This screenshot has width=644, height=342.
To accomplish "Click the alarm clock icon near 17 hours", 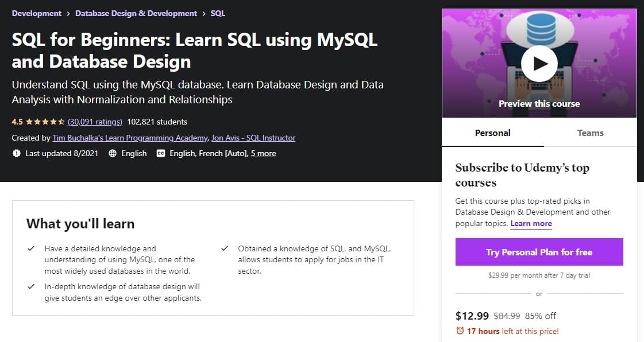I will [460, 331].
